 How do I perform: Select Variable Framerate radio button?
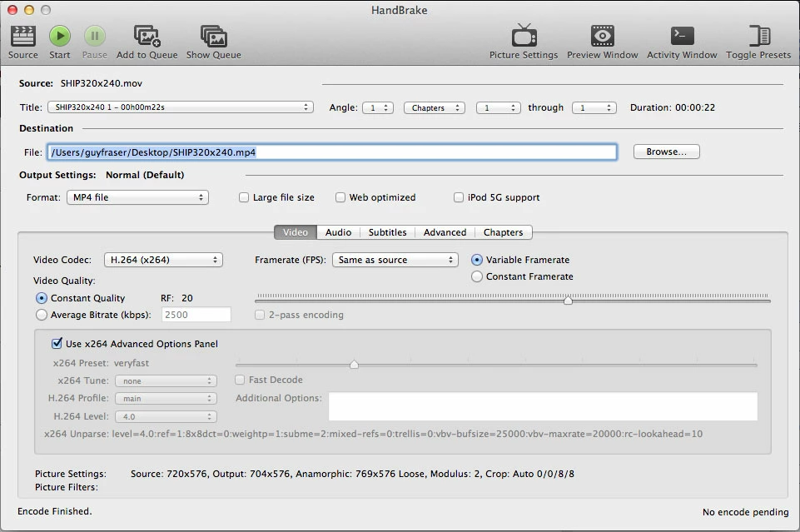tap(476, 260)
